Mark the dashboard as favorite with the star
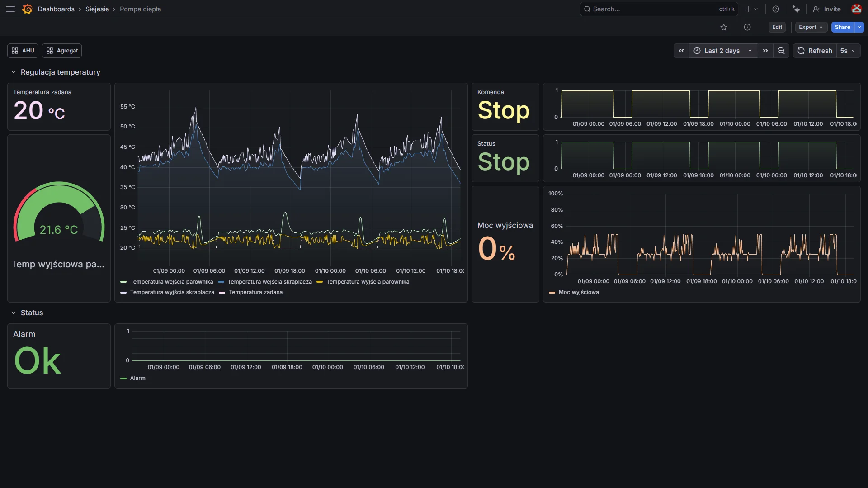Screen dimensions: 868x488 (x=724, y=27)
